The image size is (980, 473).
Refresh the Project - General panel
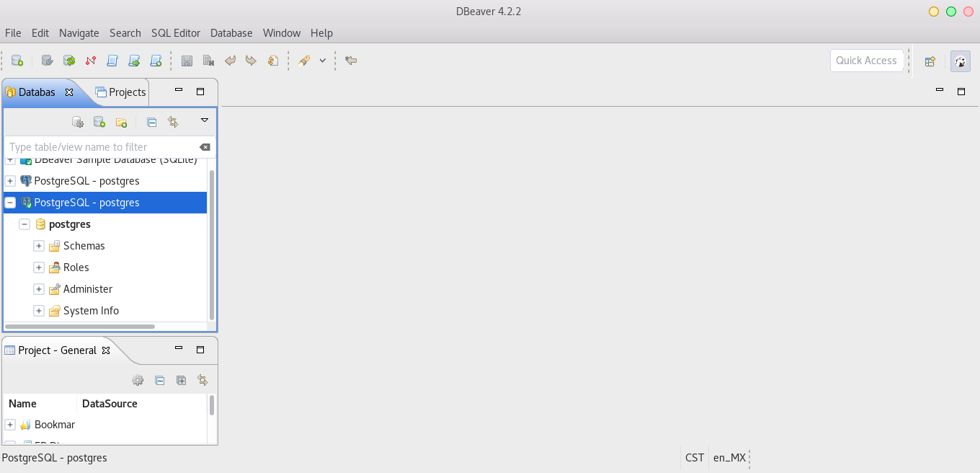tap(202, 380)
